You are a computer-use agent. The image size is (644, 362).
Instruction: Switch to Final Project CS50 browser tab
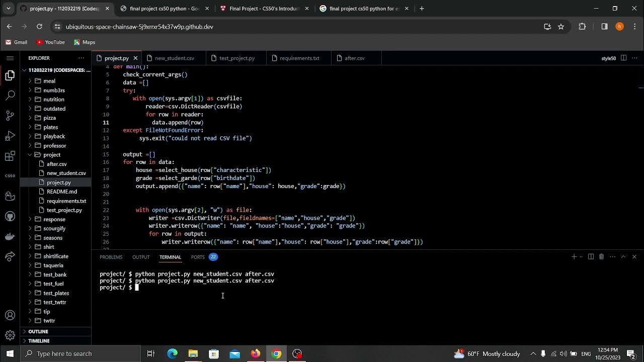pyautogui.click(x=264, y=9)
